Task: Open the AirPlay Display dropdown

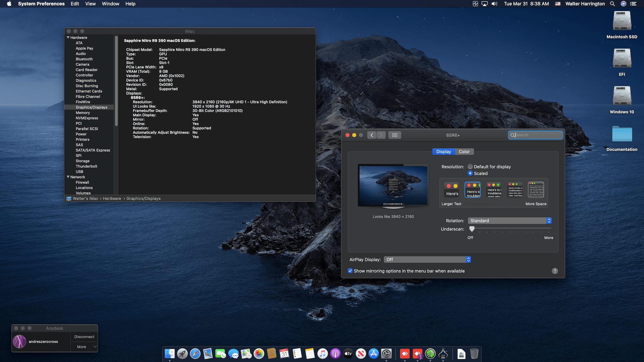Action: tap(427, 259)
